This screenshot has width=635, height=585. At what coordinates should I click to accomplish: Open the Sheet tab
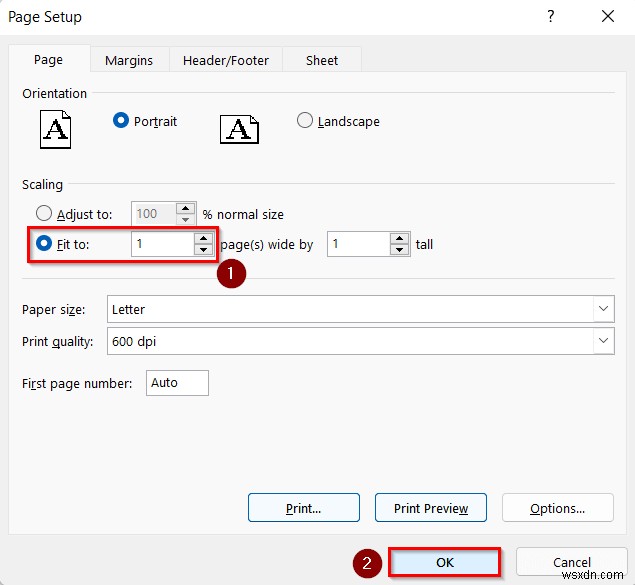(x=322, y=61)
